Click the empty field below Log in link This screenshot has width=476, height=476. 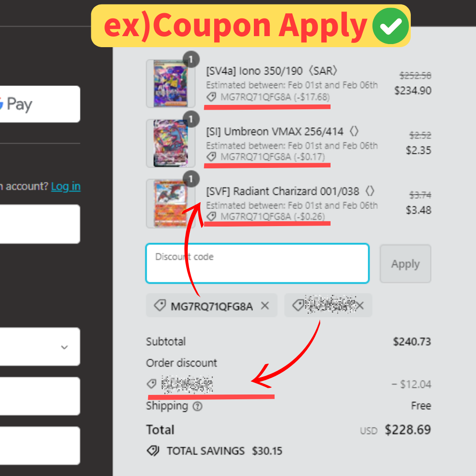click(40, 224)
